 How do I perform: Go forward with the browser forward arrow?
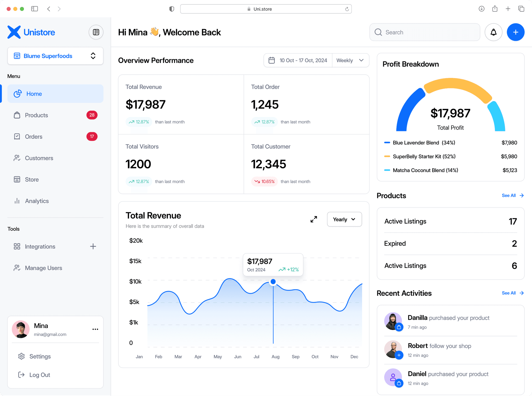(x=59, y=9)
